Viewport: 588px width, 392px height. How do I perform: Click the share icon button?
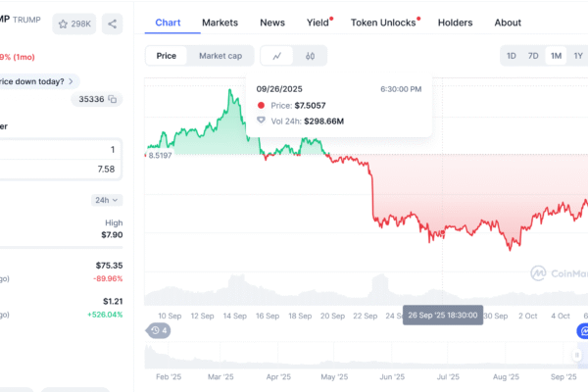pos(113,24)
